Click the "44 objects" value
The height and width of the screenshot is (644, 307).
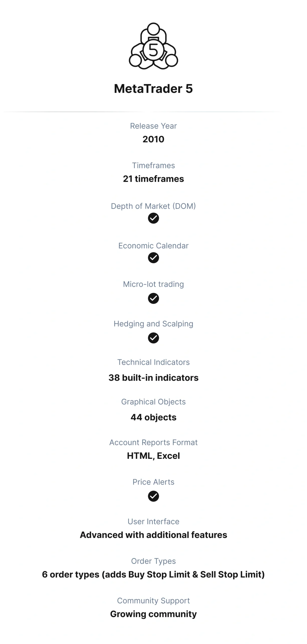[153, 417]
